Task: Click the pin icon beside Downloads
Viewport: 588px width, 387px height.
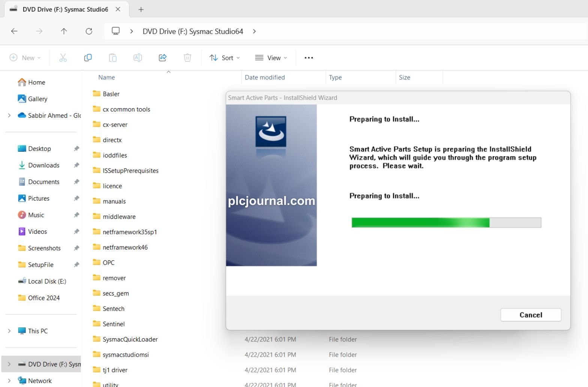Action: pos(76,165)
